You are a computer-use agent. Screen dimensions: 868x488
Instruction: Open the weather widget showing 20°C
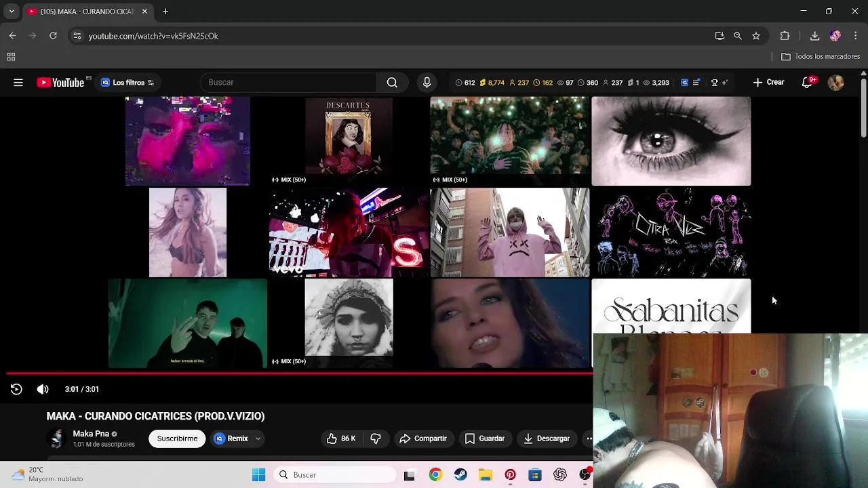[47, 474]
